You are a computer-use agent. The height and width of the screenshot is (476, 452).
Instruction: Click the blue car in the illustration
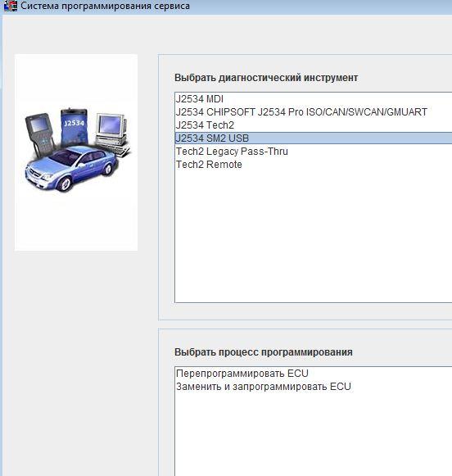coord(70,169)
